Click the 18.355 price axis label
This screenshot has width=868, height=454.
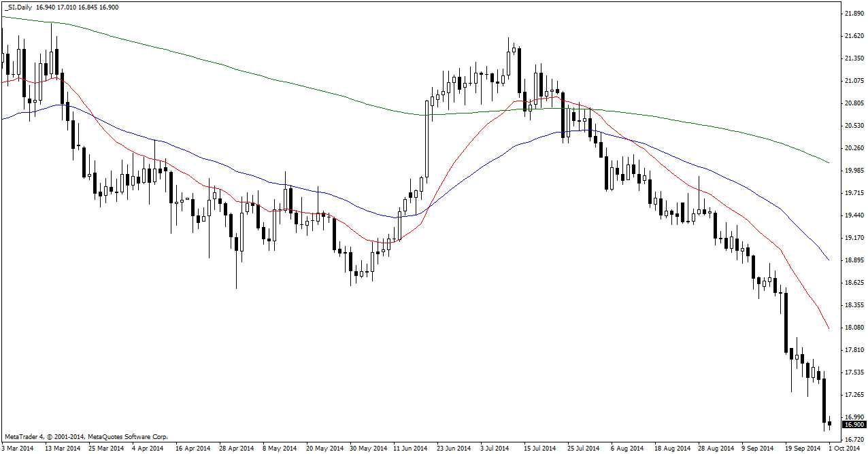point(854,305)
